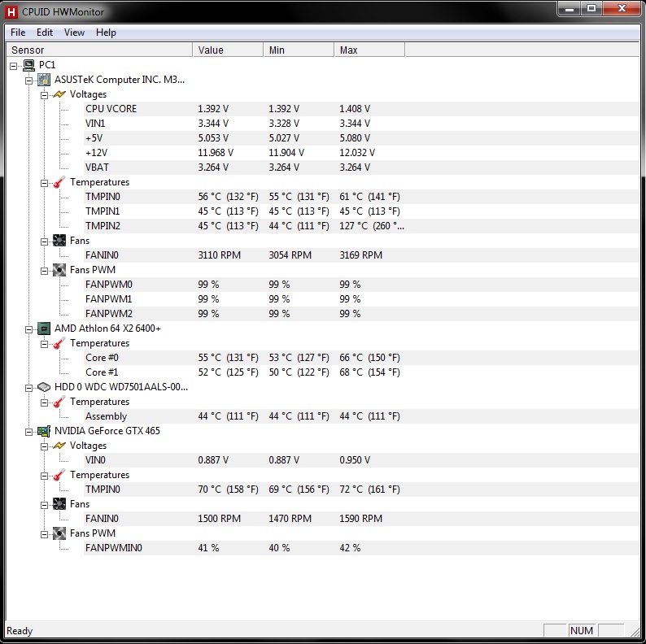The width and height of the screenshot is (646, 644).
Task: Select the Assembly temperature row
Action: point(361,416)
